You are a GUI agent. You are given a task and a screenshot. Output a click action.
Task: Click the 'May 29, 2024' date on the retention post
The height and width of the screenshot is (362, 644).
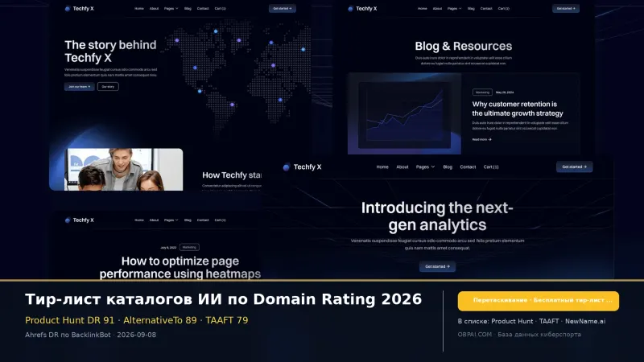pos(505,93)
